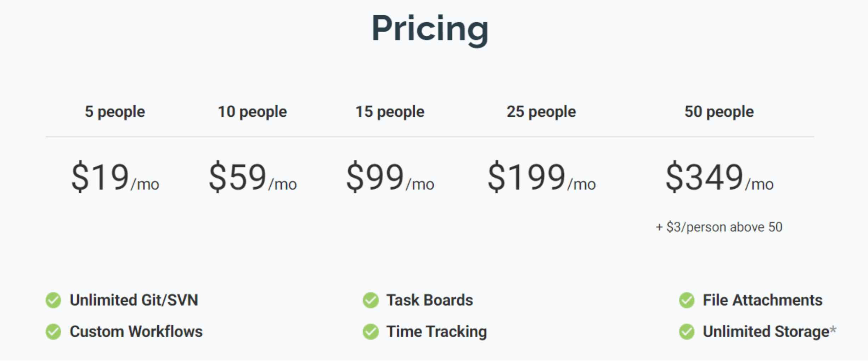Click the green checkmark beside Time Tracking
The width and height of the screenshot is (868, 361).
point(371,332)
